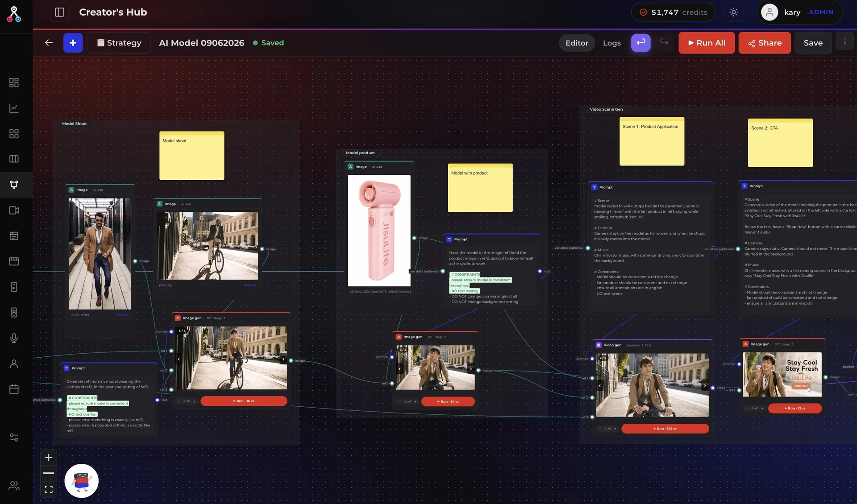Click the blue plus add button
The width and height of the screenshot is (857, 504).
point(73,43)
